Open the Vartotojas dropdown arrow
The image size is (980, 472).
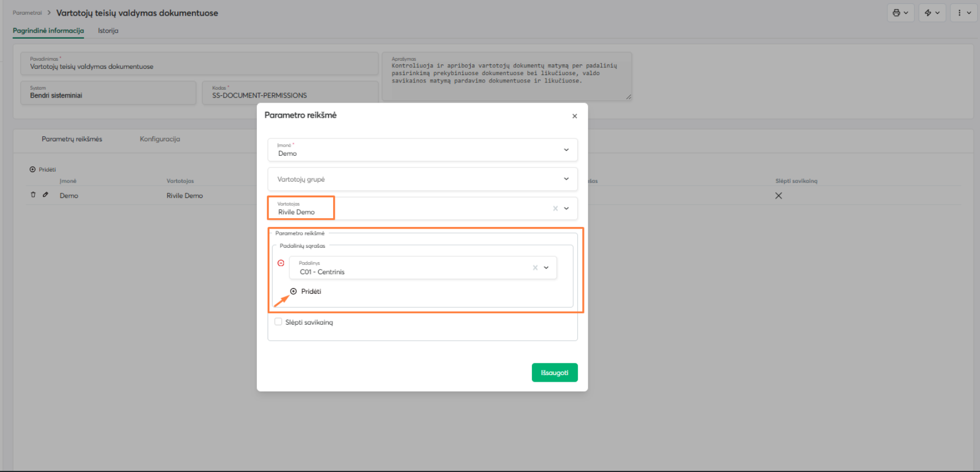[x=567, y=209]
